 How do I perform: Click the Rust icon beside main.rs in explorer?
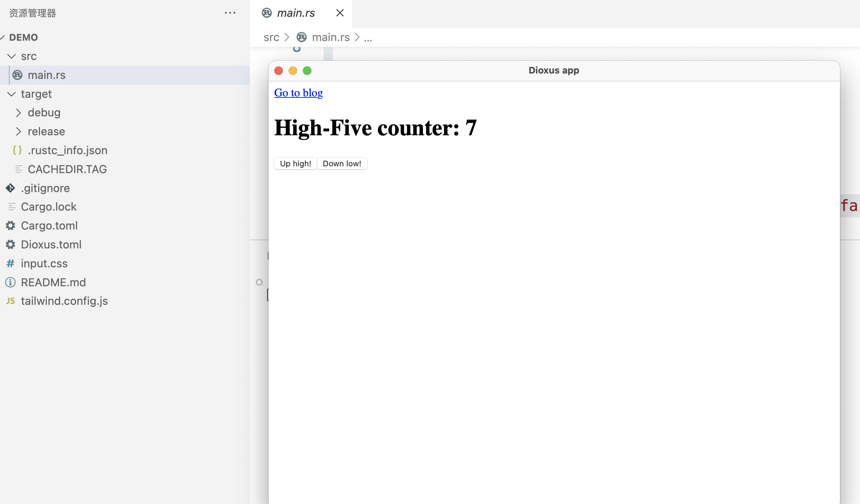(x=17, y=75)
